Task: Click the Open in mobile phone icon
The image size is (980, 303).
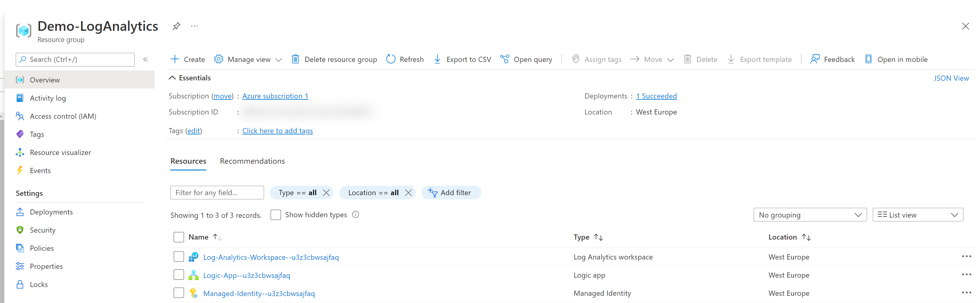Action: (x=868, y=59)
